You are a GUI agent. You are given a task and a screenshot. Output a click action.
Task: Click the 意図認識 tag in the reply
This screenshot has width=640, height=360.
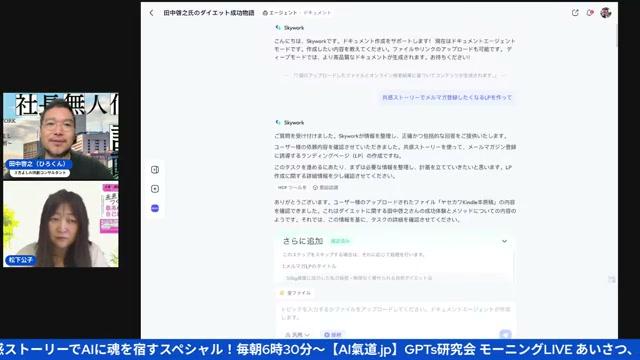325,188
